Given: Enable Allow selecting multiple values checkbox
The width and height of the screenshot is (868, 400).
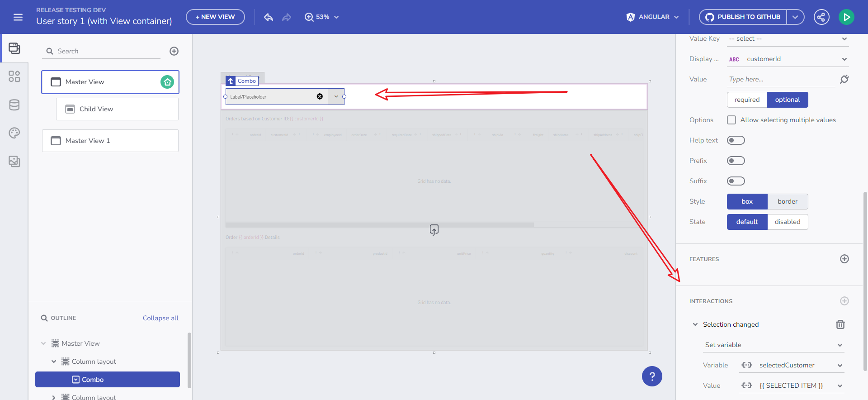Looking at the screenshot, I should click(x=731, y=120).
